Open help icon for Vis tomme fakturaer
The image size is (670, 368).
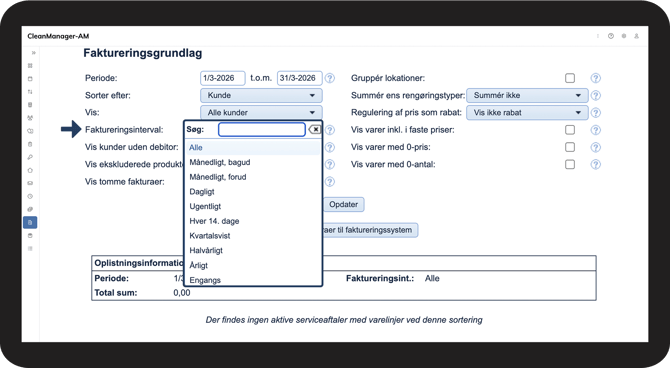pyautogui.click(x=329, y=182)
